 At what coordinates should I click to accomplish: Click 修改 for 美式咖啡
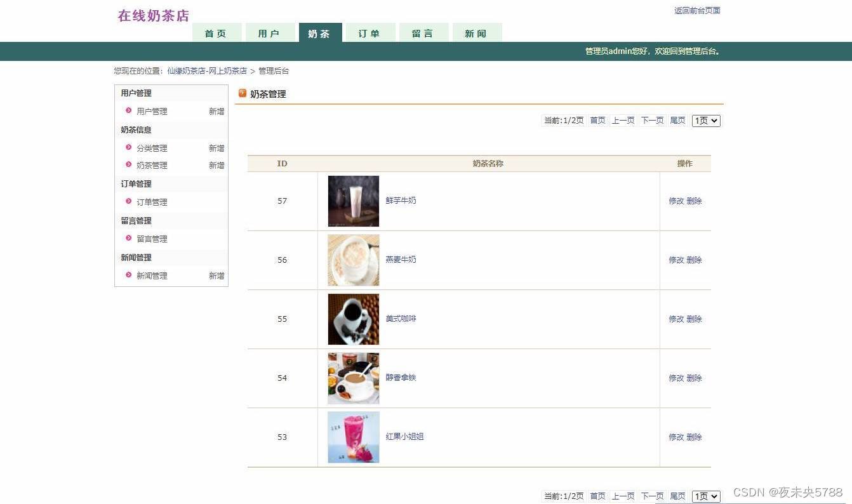pyautogui.click(x=676, y=319)
